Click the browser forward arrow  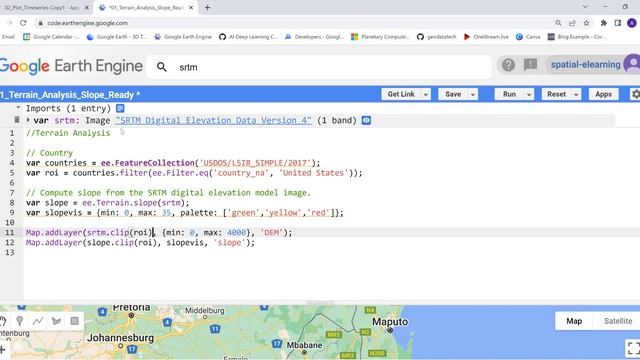coord(9,23)
